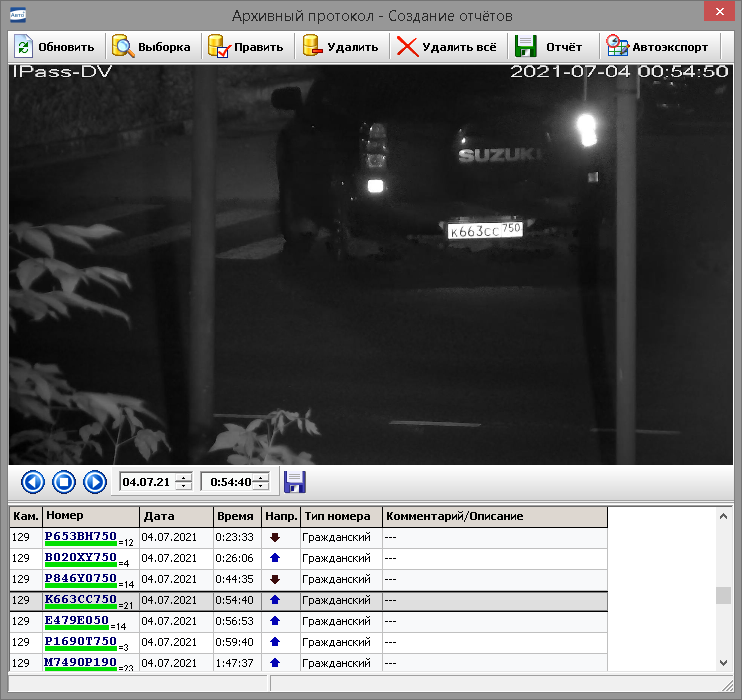Click the Править edit button
The image size is (742, 700).
pyautogui.click(x=246, y=47)
